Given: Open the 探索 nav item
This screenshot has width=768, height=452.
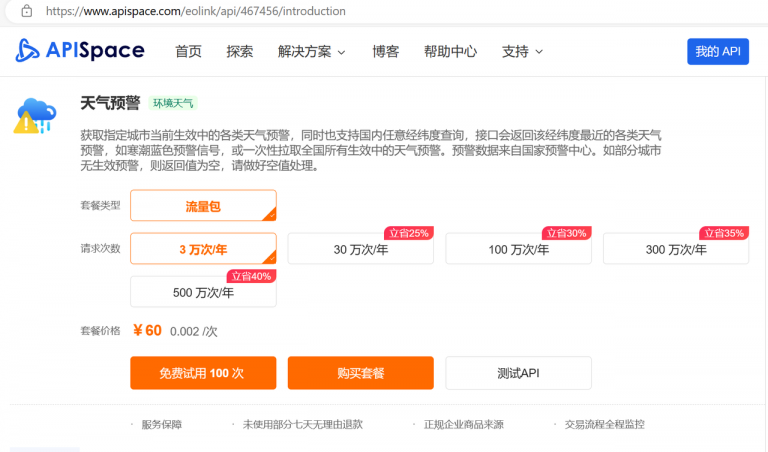Looking at the screenshot, I should [x=240, y=51].
